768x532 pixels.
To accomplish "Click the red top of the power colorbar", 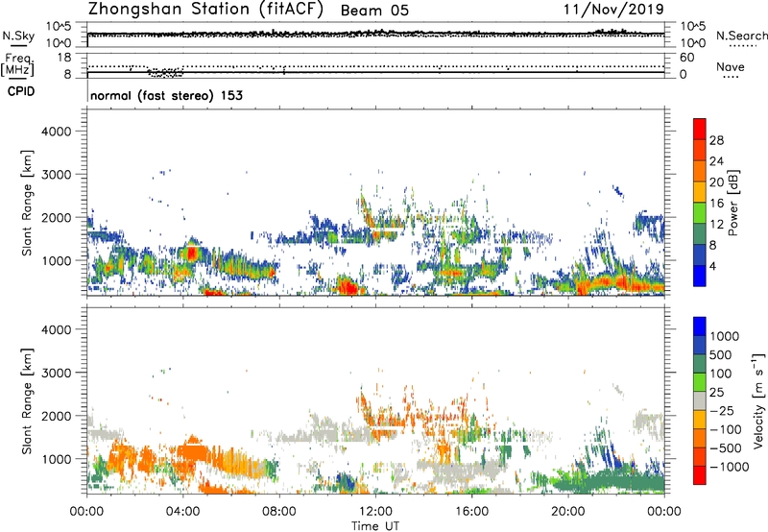I will tap(700, 129).
